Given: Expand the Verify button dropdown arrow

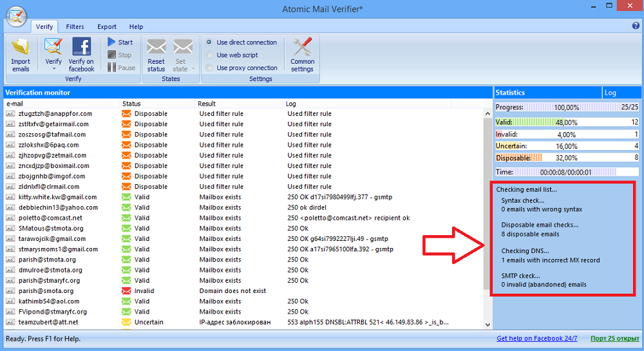Looking at the screenshot, I should (54, 69).
